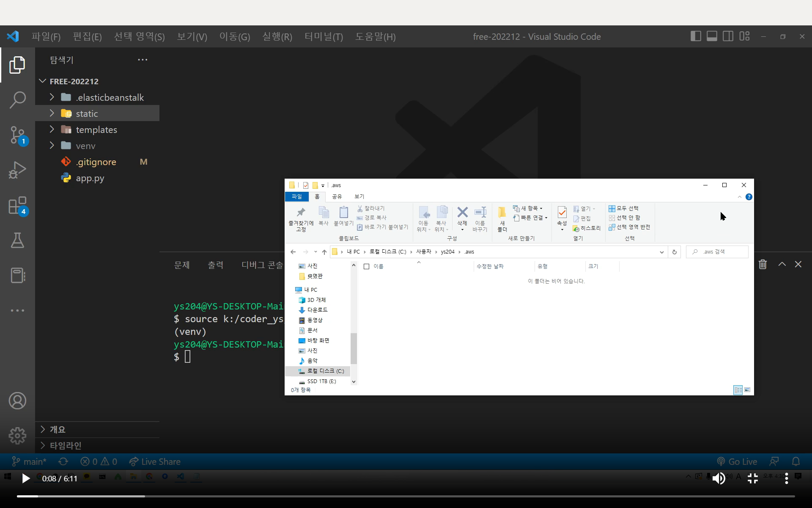
Task: Click Live Share in status bar
Action: tap(155, 461)
